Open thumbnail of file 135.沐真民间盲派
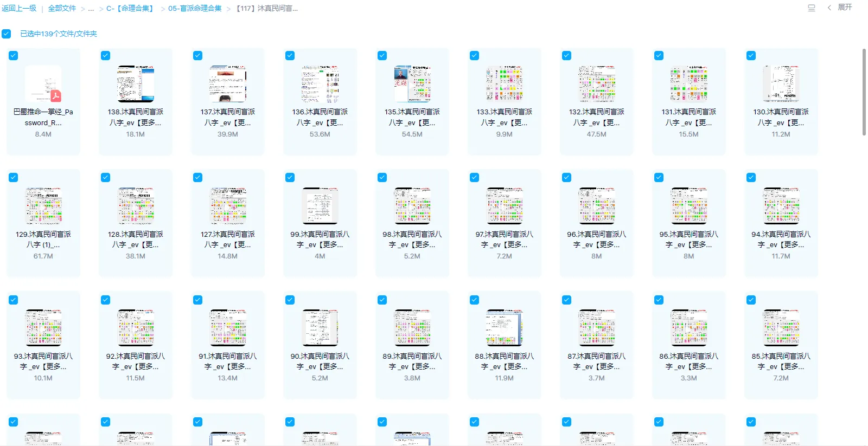868x446 pixels. 412,84
